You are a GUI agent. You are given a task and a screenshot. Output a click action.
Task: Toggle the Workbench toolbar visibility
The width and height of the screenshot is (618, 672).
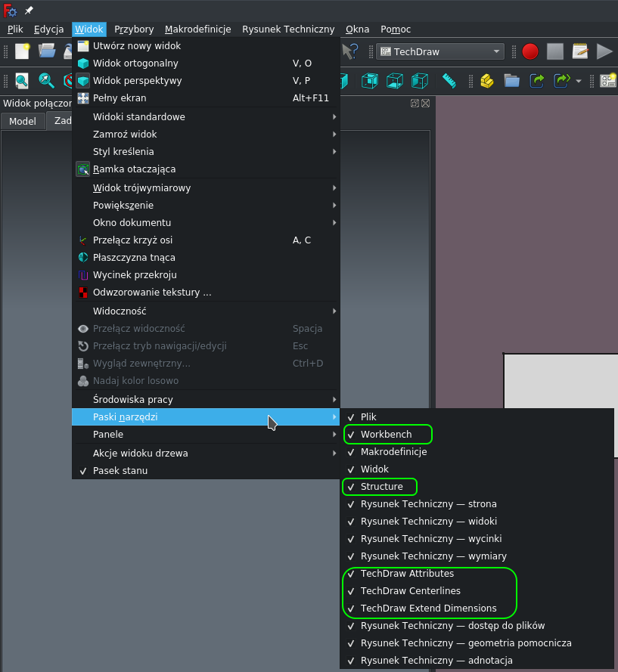coord(387,434)
